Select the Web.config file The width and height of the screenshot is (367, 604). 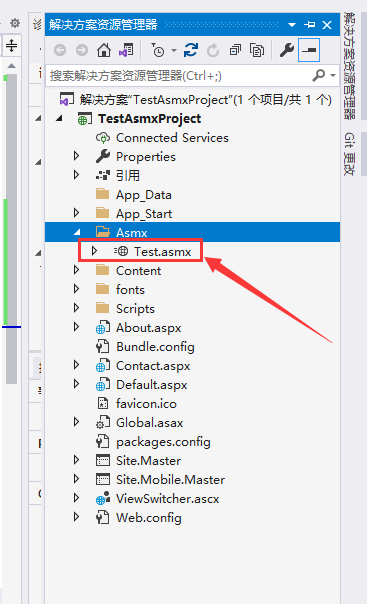point(149,517)
